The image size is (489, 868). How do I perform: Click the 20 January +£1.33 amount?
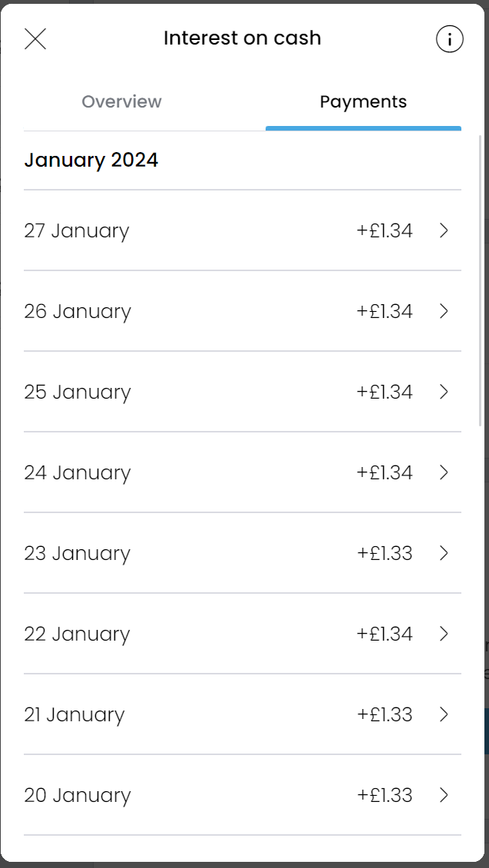tap(385, 795)
